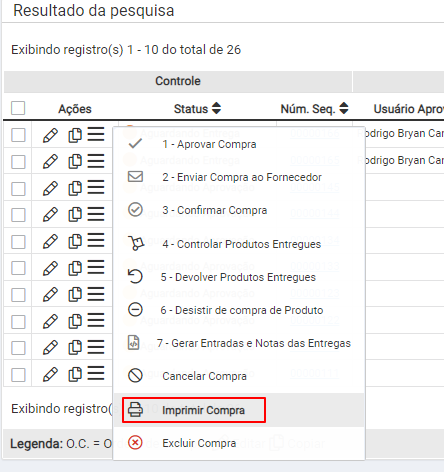Click the red X icon of Excluir Compra

(x=135, y=443)
